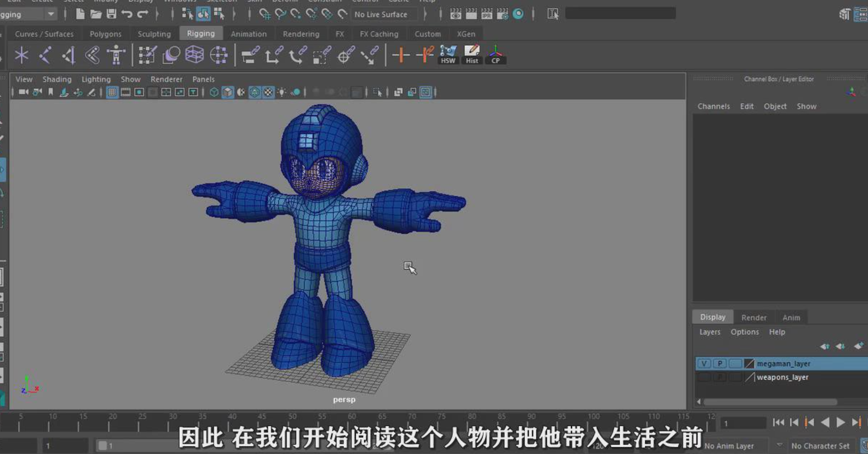
Task: Toggle smooth shade all cube icon
Action: click(x=227, y=92)
